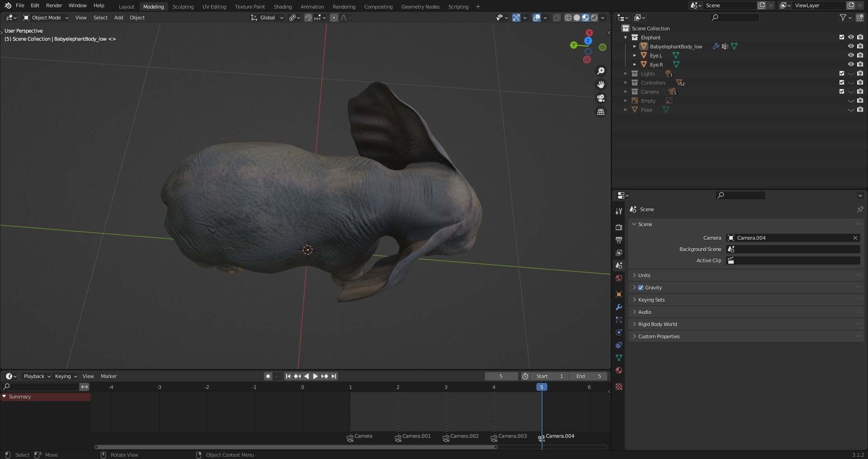The width and height of the screenshot is (868, 459).
Task: Open Global transform orientation dropdown
Action: (267, 18)
